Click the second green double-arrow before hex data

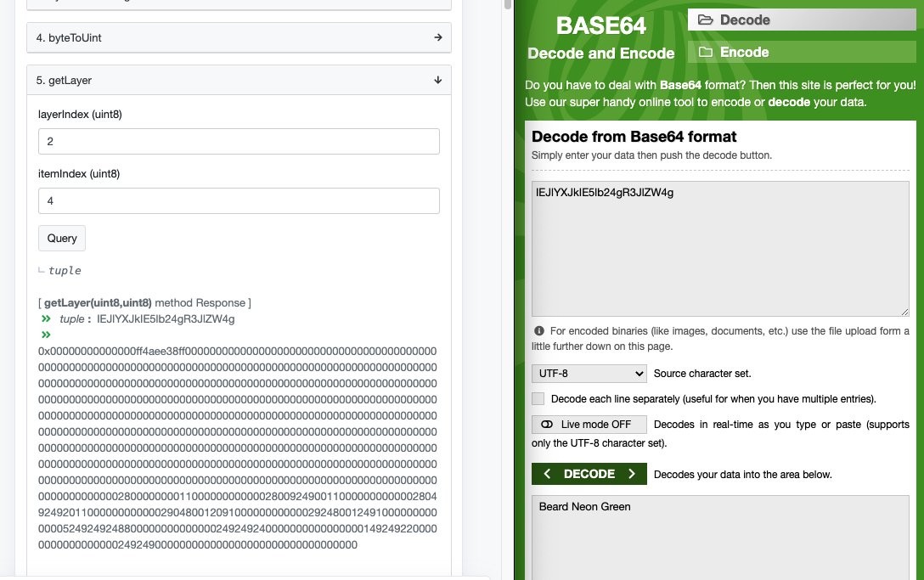coord(46,335)
